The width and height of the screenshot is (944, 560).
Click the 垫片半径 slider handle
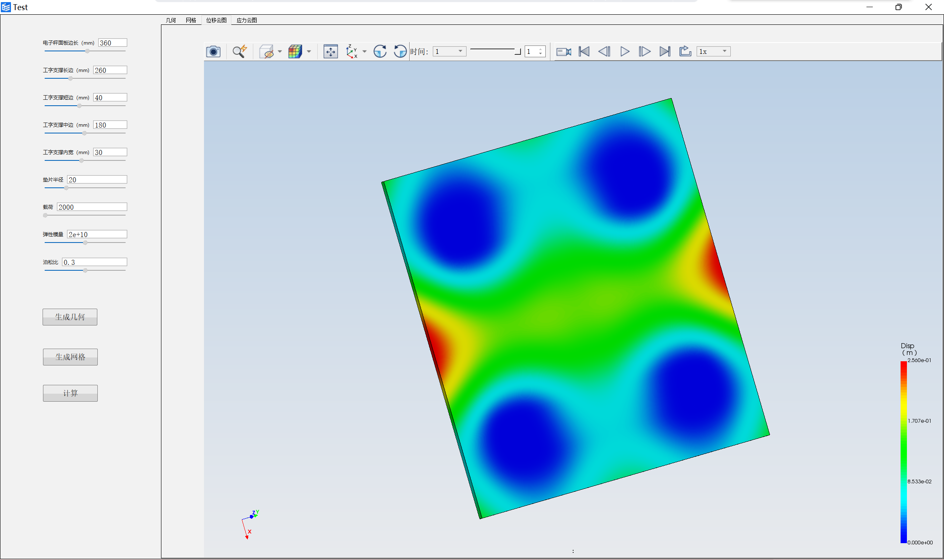click(x=66, y=188)
